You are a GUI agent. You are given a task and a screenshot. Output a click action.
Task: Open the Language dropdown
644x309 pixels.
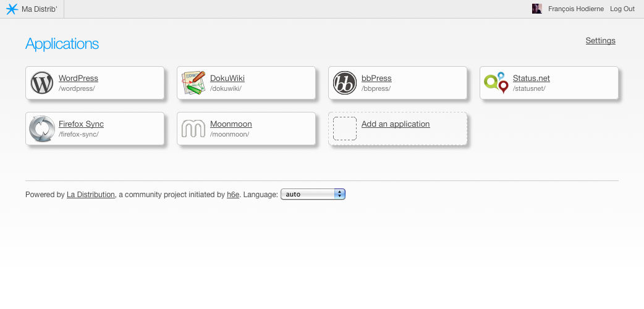click(313, 194)
